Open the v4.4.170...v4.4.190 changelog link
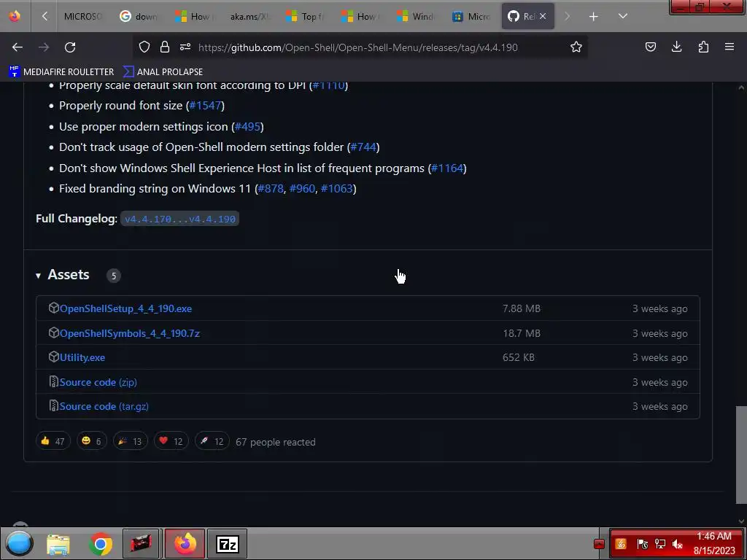 click(x=180, y=219)
